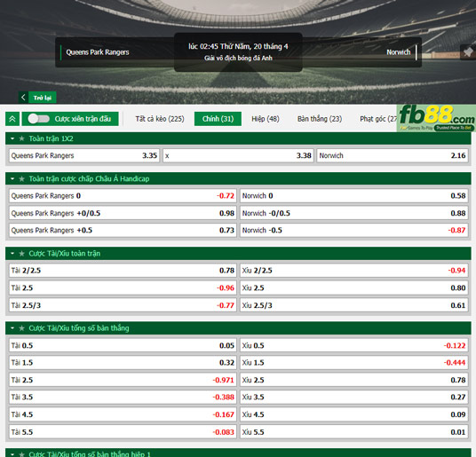The height and width of the screenshot is (457, 476).
Task: Choose Xỉu 2/2.5 at -0.94
Action: (353, 271)
